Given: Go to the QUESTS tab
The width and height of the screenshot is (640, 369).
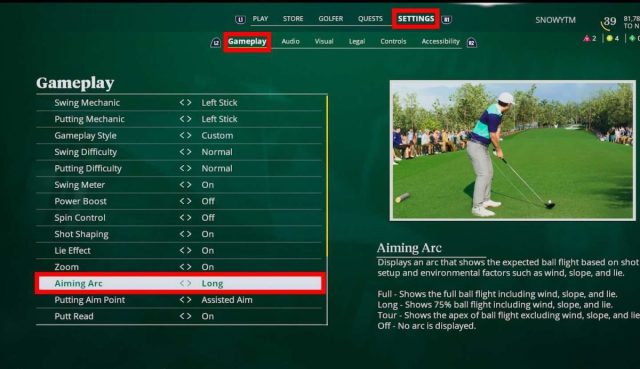Looking at the screenshot, I should [370, 19].
